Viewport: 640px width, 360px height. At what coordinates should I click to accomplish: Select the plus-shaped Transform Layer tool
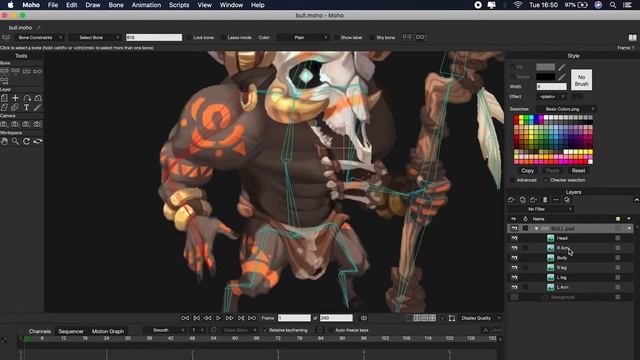(x=15, y=98)
